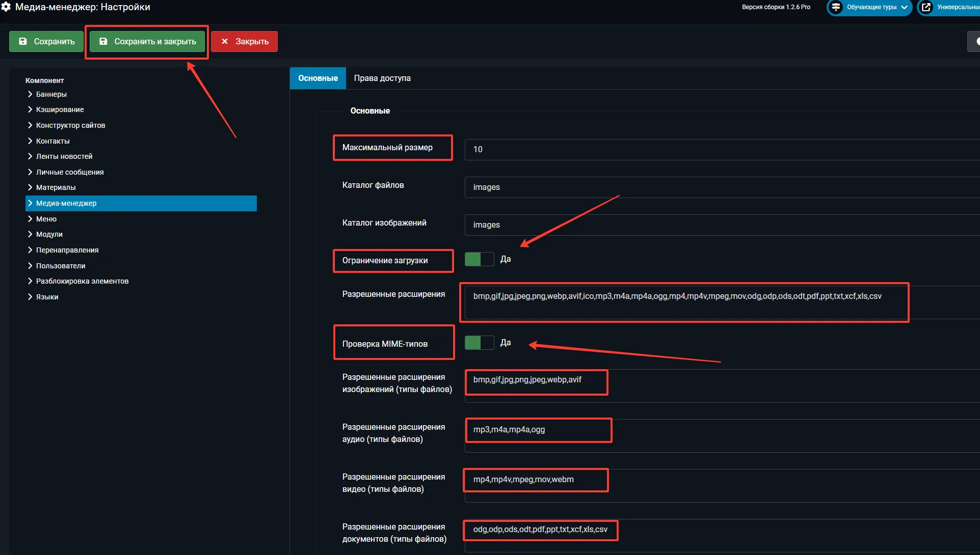Screen dimensions: 980x555
Task: Click chevron icon next to Языки
Action: click(30, 297)
